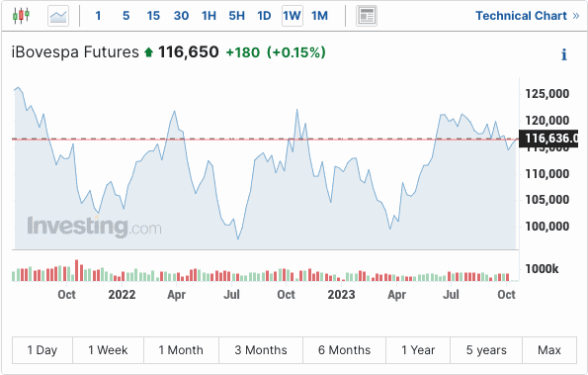Image resolution: width=588 pixels, height=375 pixels.
Task: Switch to 1H interval
Action: [x=209, y=16]
